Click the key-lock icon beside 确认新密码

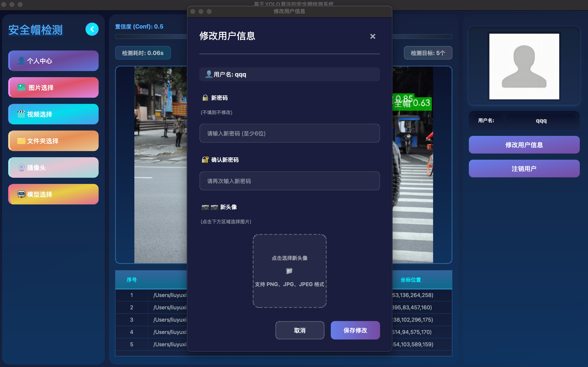pos(205,160)
